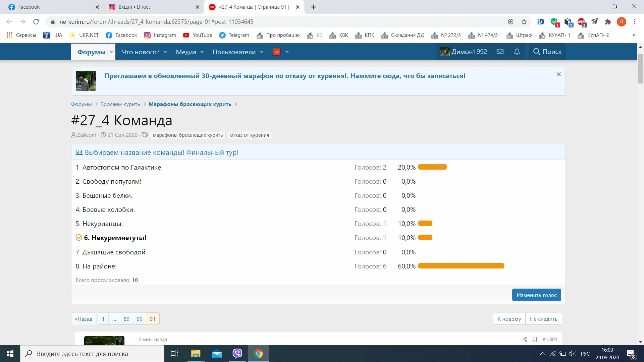Share the newest post via share icon
This screenshot has height=362, width=644.
(x=525, y=339)
